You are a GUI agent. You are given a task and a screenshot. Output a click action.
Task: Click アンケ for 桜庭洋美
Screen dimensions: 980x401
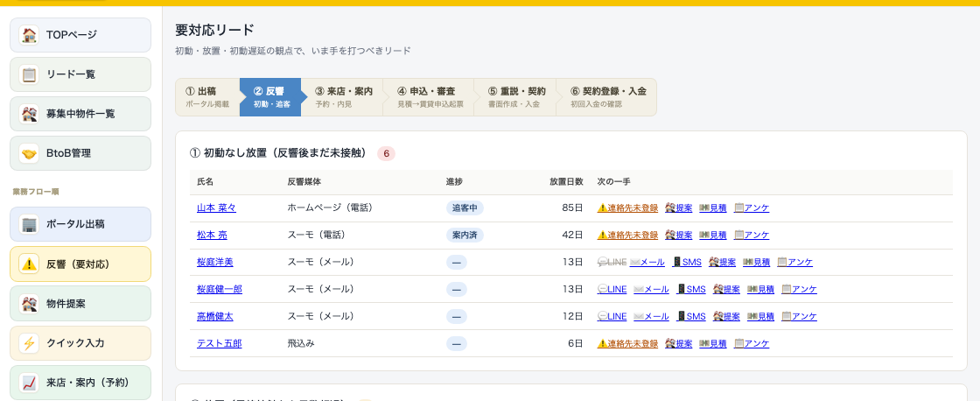pyautogui.click(x=794, y=262)
